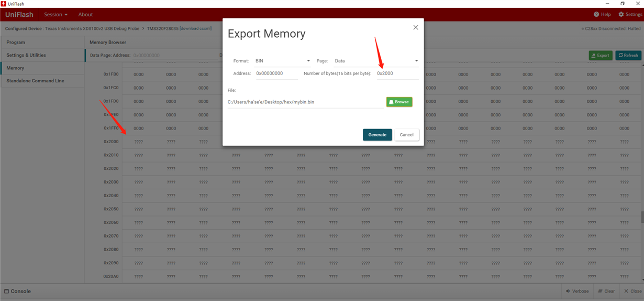Viewport: 644px width, 301px height.
Task: Click memory row address 0x2010
Action: [111, 155]
